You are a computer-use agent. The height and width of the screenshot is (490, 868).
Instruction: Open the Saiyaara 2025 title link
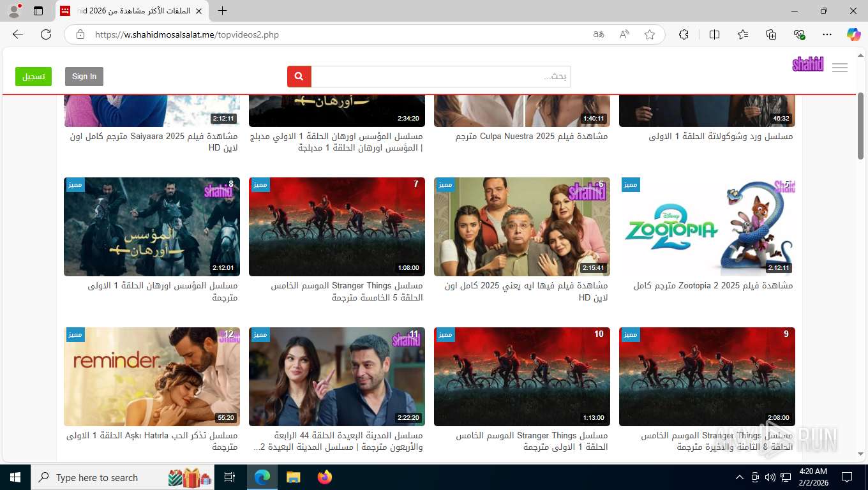coord(154,142)
